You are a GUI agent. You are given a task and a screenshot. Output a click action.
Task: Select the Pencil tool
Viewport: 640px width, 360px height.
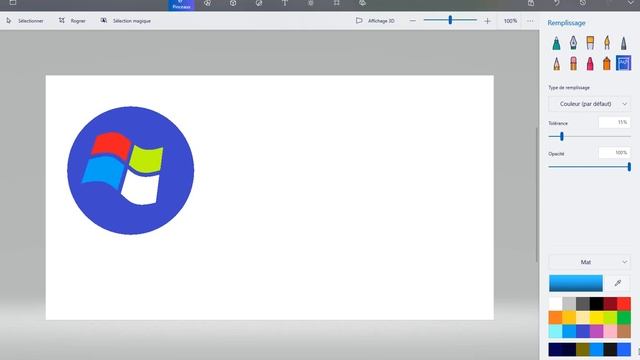tap(556, 64)
